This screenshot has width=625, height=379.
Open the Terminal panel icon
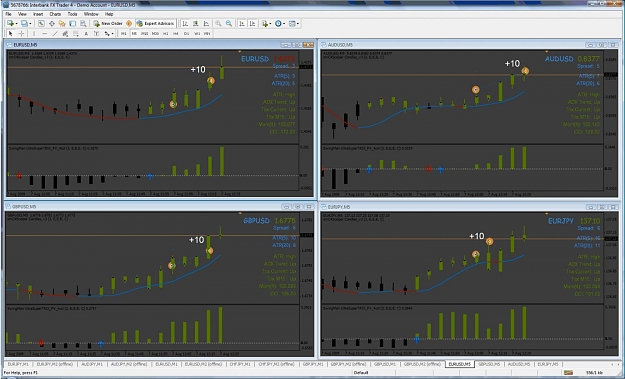(72, 24)
